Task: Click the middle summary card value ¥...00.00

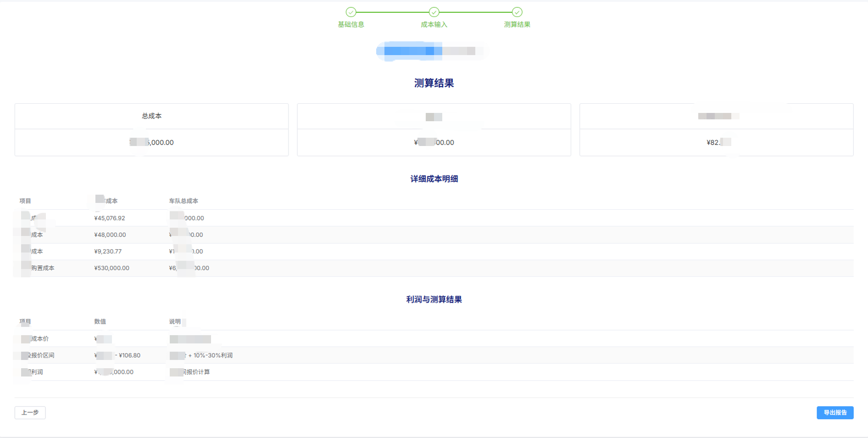Action: (434, 142)
